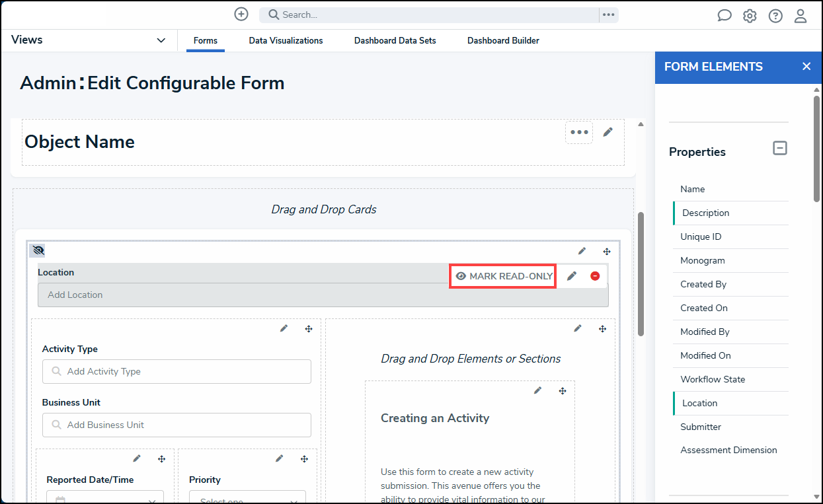Image resolution: width=823 pixels, height=504 pixels.
Task: Open the help question mark icon
Action: pyautogui.click(x=775, y=16)
